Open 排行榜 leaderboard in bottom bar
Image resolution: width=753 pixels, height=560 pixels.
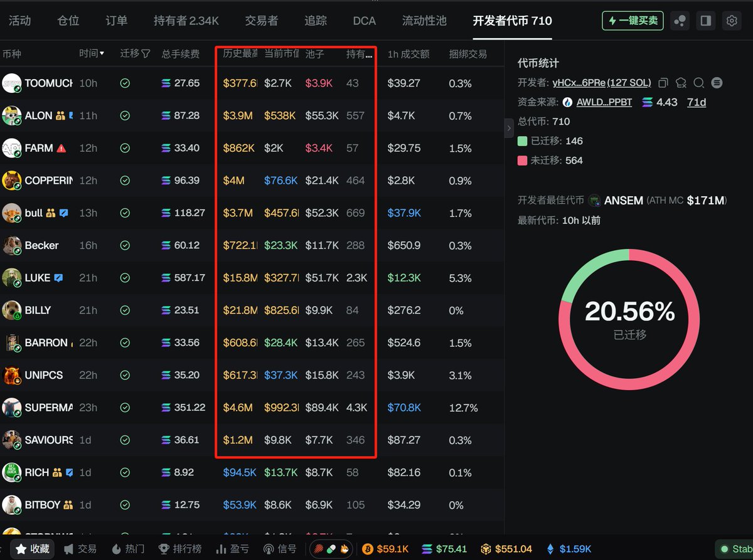[181, 549]
